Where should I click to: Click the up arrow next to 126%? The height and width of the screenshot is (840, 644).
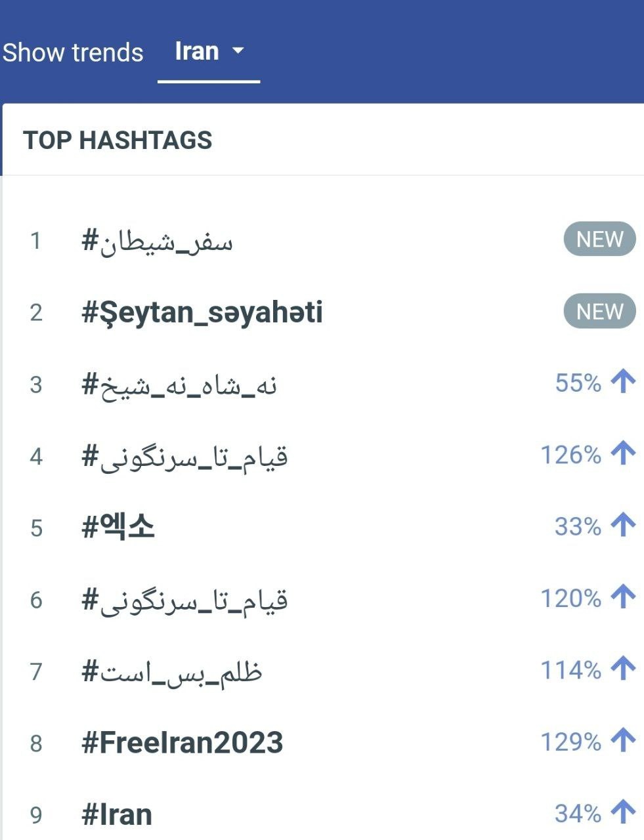coord(623,453)
